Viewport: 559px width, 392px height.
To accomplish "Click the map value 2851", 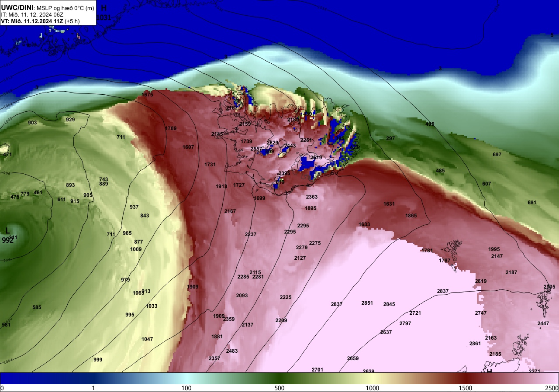I will [367, 303].
